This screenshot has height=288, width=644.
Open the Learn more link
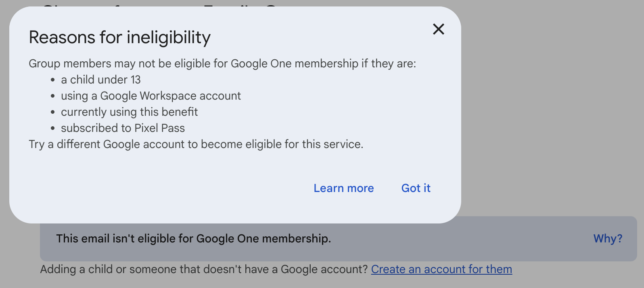(344, 188)
